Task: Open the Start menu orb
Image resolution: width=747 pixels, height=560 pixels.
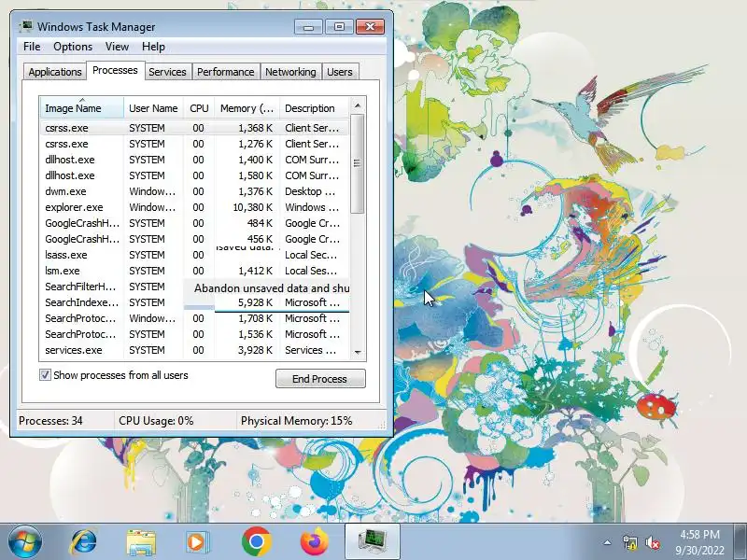Action: tap(25, 542)
